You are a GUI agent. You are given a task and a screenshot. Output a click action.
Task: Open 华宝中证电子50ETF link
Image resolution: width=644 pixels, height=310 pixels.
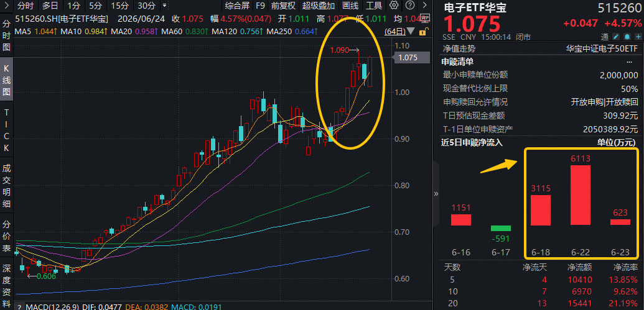pyautogui.click(x=602, y=49)
